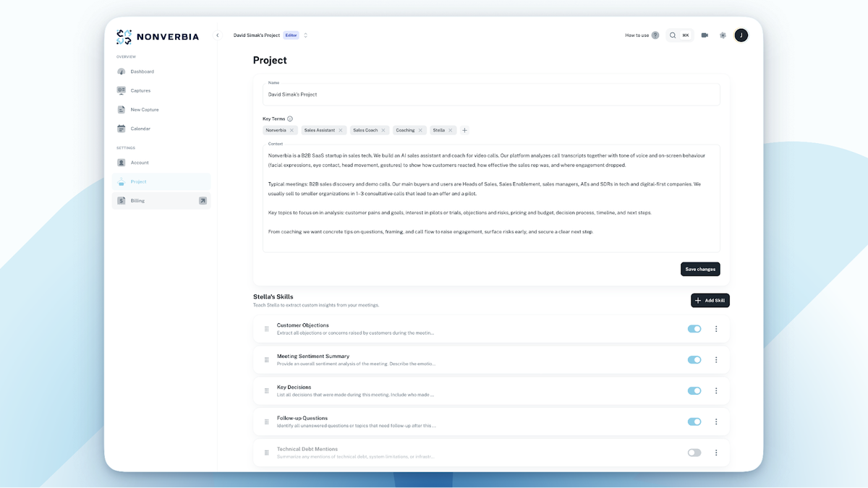Open the Dashboard from the sidebar

(141, 71)
